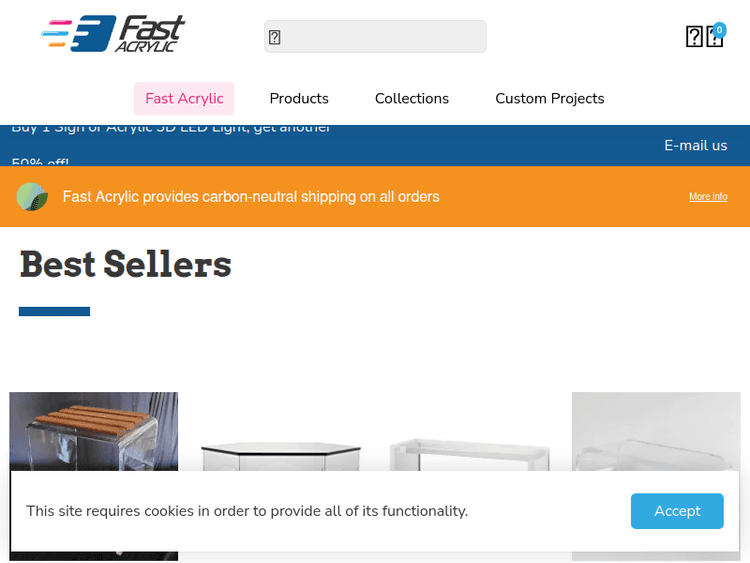Click the Best Sellers heading
Viewport: 750px width, 563px height.
[125, 264]
